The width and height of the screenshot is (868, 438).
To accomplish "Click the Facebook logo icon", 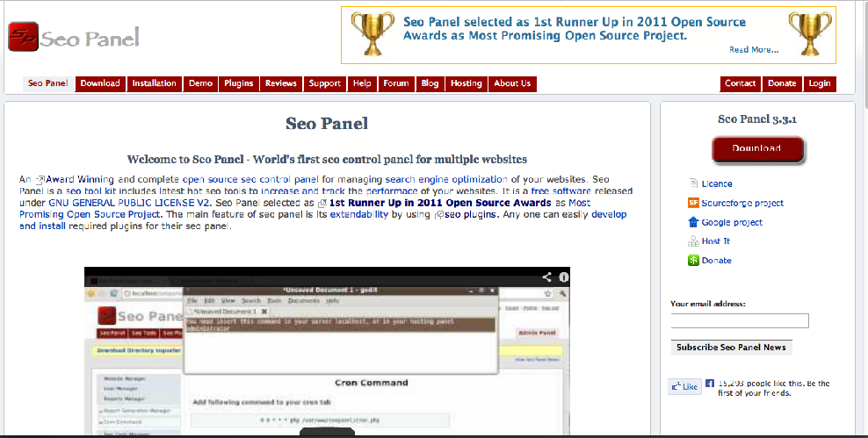I will click(710, 383).
